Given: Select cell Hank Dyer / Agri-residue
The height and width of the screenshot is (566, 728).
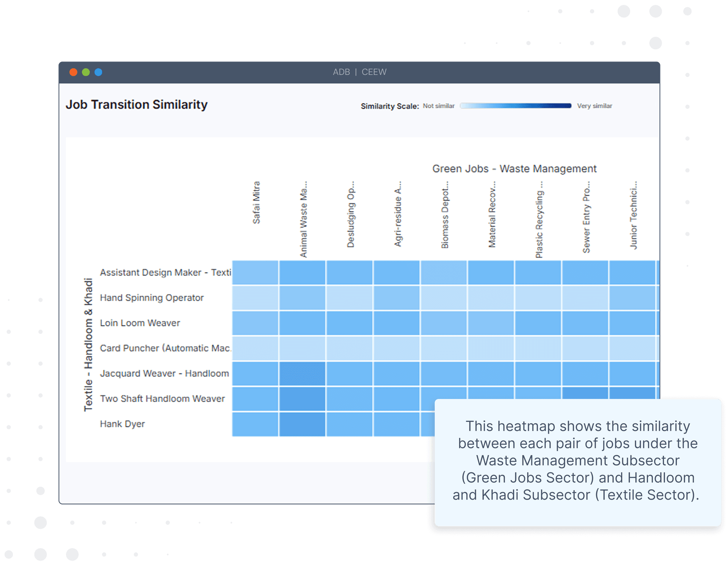Looking at the screenshot, I should click(396, 424).
